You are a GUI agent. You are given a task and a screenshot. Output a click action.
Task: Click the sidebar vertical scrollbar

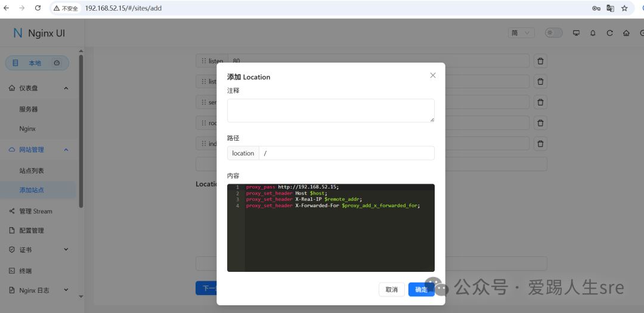81,131
